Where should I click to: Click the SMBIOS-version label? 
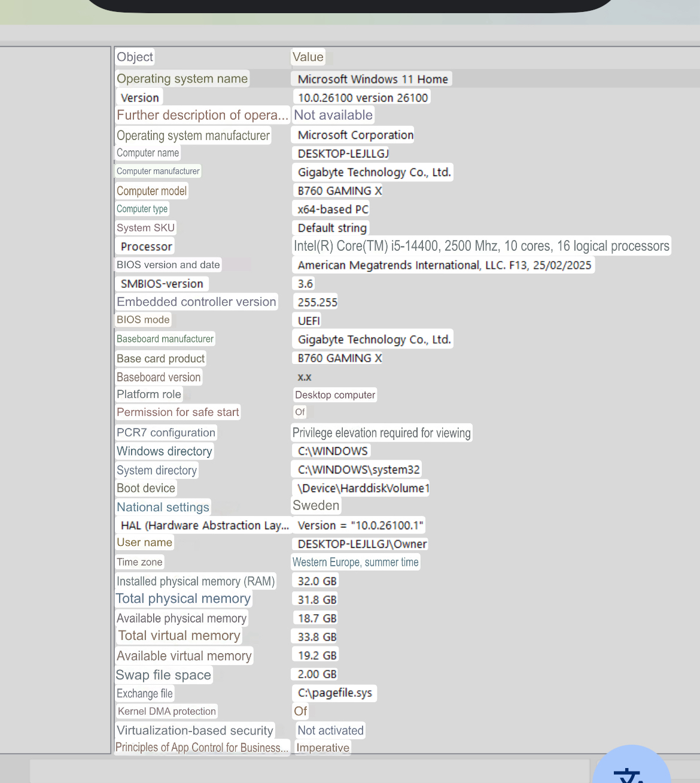point(162,284)
